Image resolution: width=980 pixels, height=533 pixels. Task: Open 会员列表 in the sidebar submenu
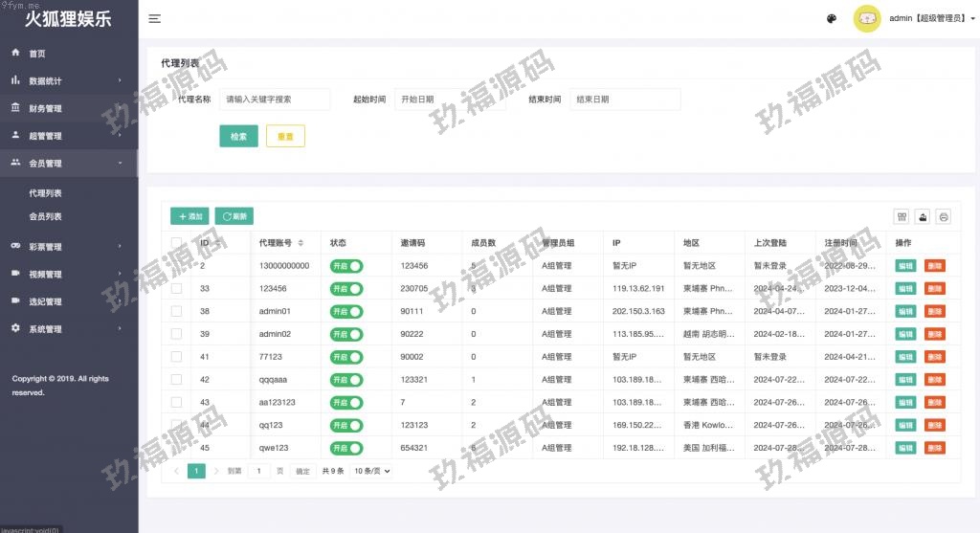tap(46, 217)
